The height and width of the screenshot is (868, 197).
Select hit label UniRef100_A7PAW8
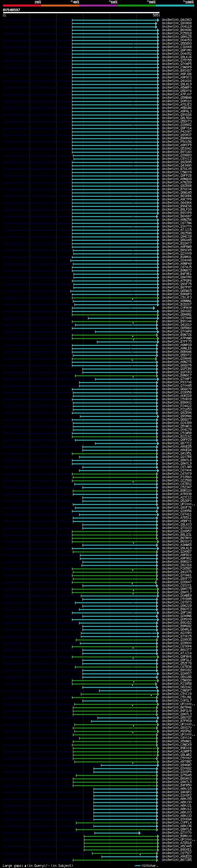pos(177,338)
